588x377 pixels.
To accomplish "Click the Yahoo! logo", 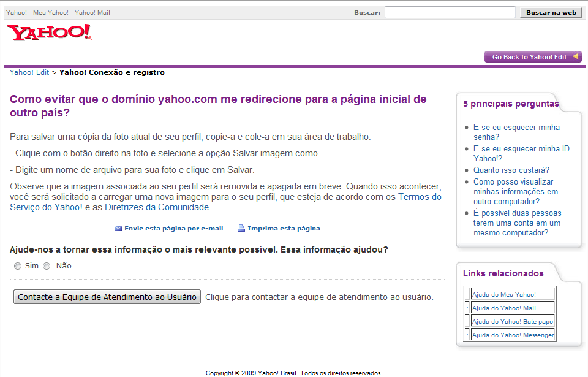I will click(50, 32).
